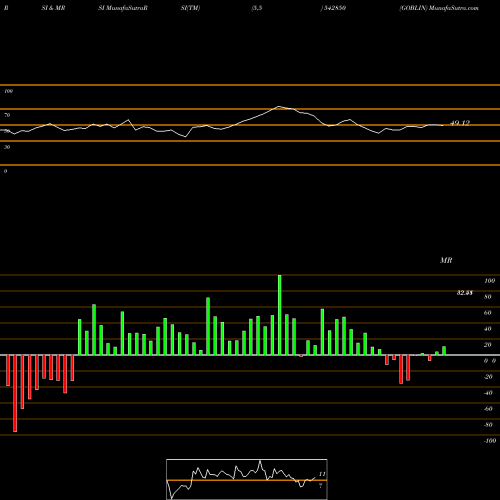Screen dimensions: 500x500
Task: Click the RSI axis "0" label
Action: pos(5,171)
